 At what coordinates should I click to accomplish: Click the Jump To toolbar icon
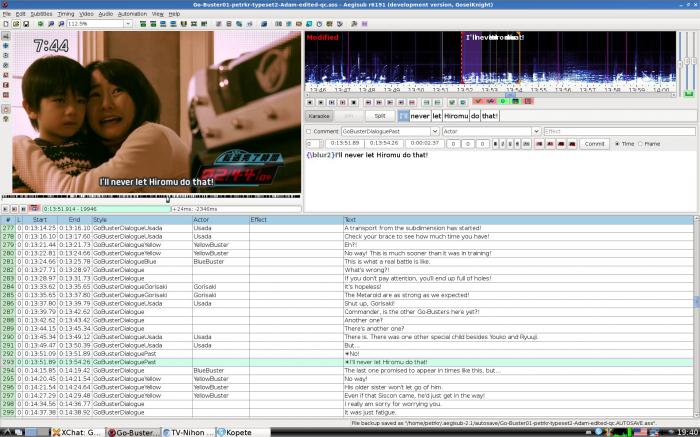click(x=41, y=24)
